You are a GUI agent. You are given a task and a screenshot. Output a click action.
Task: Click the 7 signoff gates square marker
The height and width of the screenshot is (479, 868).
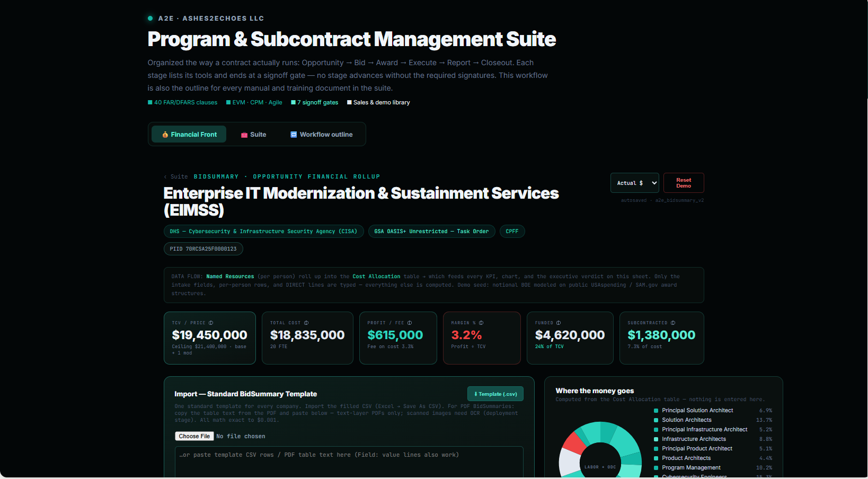tap(293, 102)
